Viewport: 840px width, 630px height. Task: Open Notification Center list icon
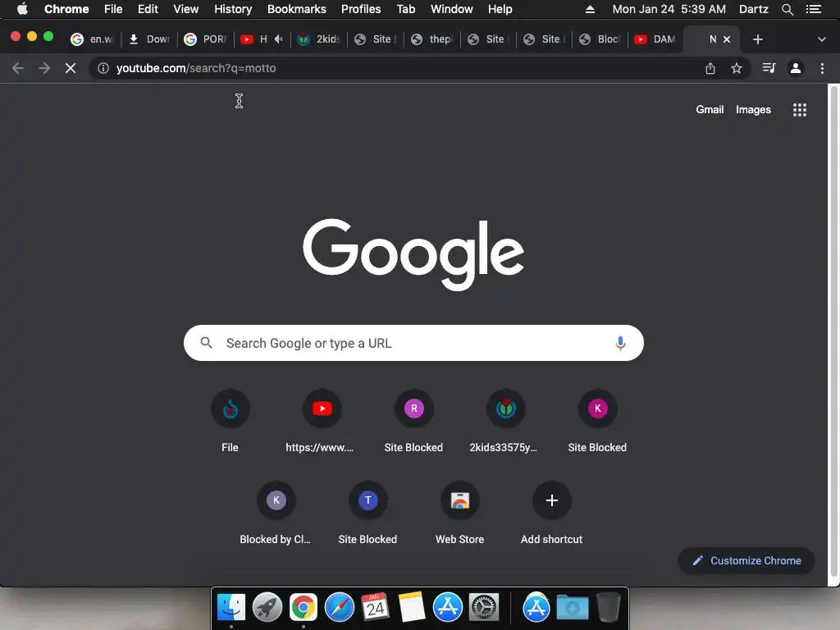[x=814, y=9]
